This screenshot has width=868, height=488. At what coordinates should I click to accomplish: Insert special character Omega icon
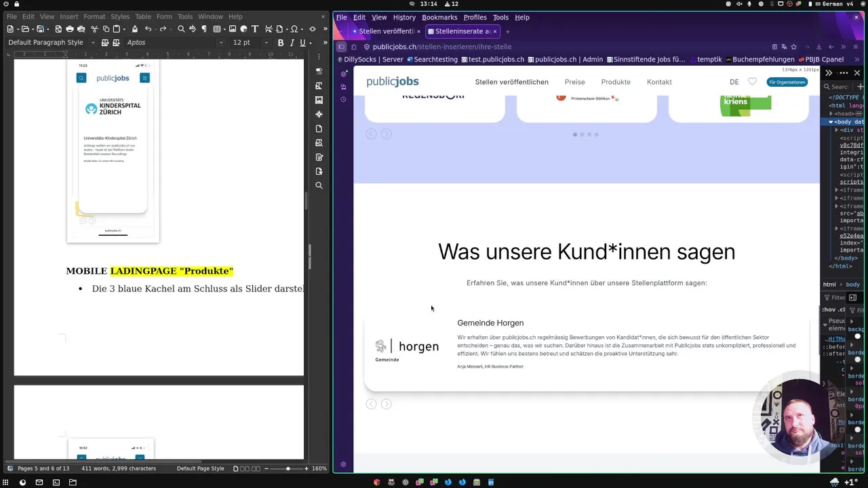click(294, 29)
